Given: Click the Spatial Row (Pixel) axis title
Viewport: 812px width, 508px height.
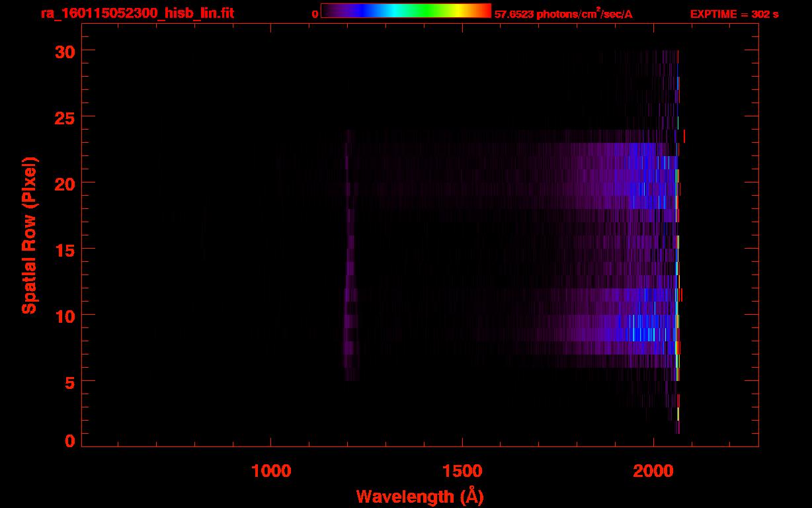Looking at the screenshot, I should point(30,235).
